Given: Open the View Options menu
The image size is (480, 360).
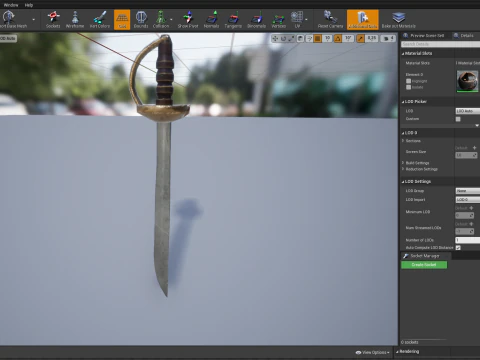Looking at the screenshot, I should (x=372, y=352).
